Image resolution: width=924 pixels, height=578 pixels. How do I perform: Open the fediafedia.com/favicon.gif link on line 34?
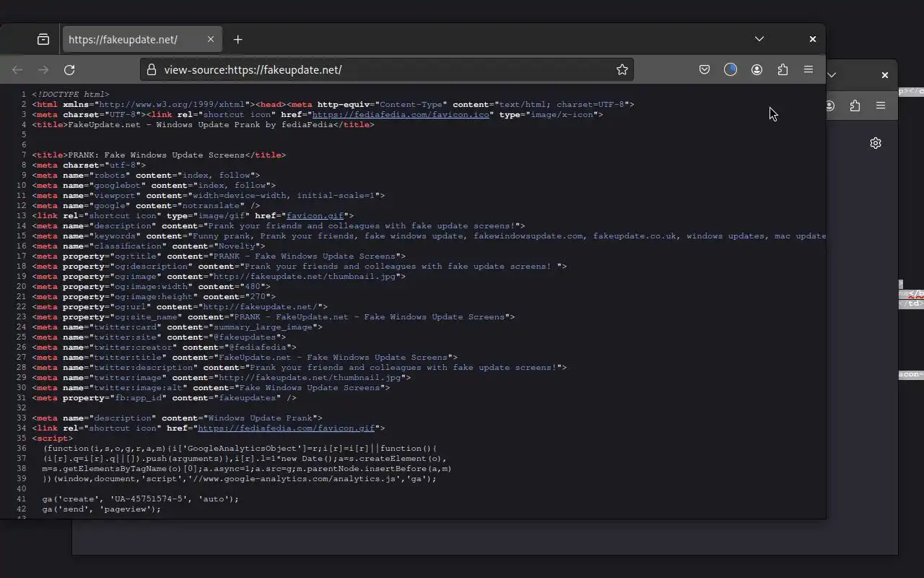(x=287, y=428)
